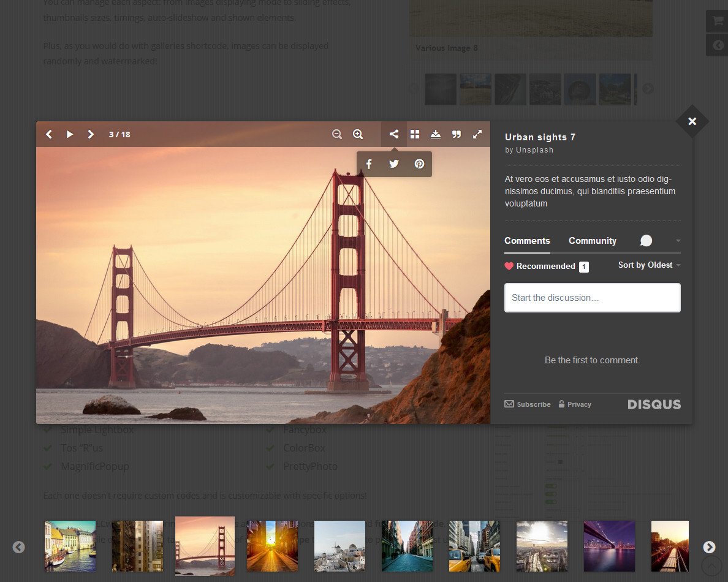Open Sort by Oldest dropdown
This screenshot has width=728, height=582.
(x=649, y=265)
